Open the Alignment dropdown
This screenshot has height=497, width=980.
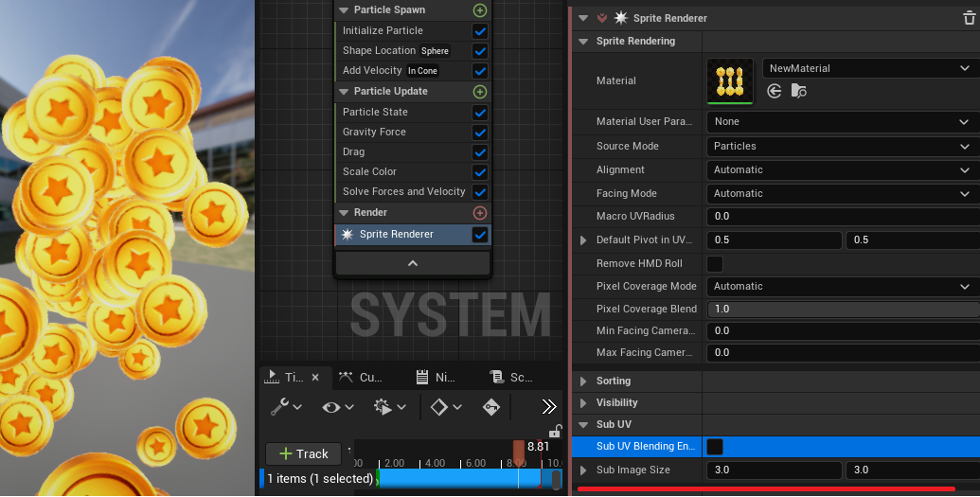pos(843,170)
